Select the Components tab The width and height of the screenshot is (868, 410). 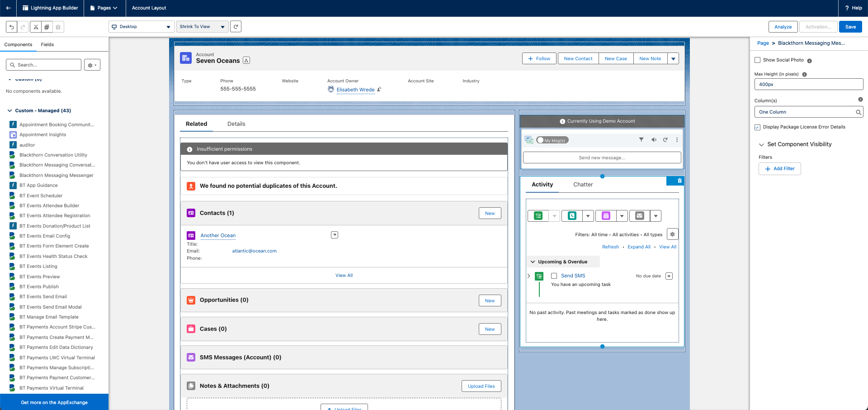pyautogui.click(x=19, y=45)
